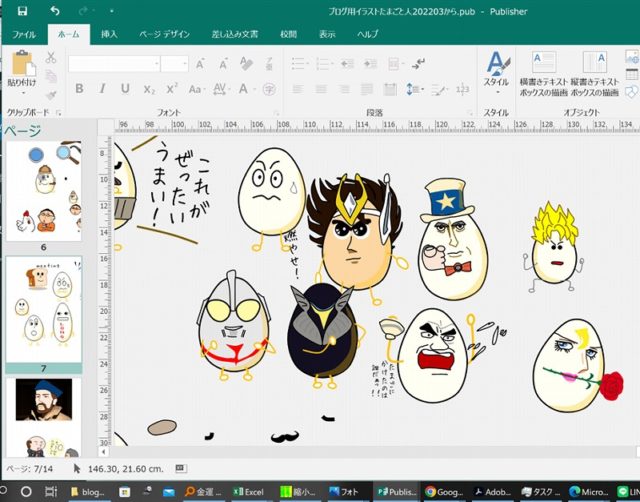The image size is (640, 502).
Task: Click the enclosed character 字 icon
Action: coord(269,89)
